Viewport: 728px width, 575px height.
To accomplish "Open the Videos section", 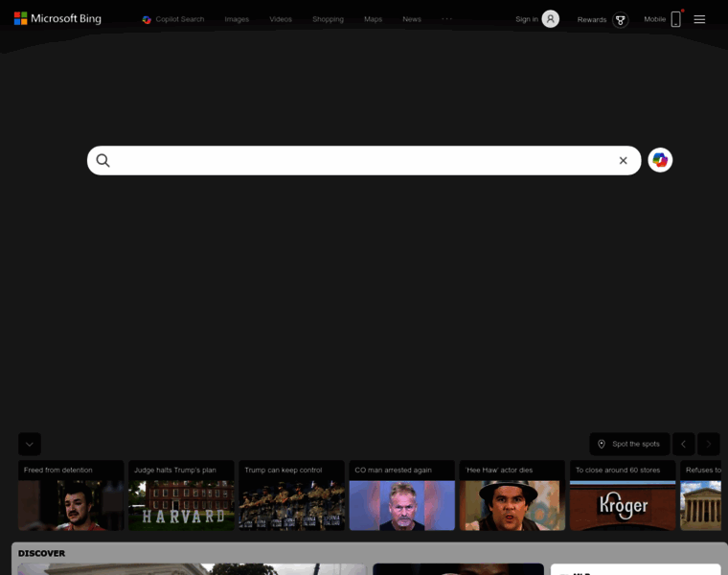I will (x=281, y=19).
